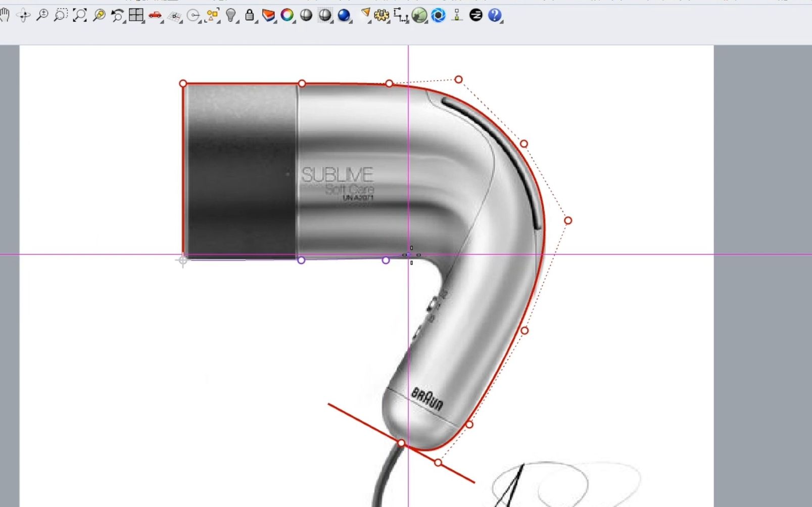Image resolution: width=812 pixels, height=507 pixels.
Task: Click the color wheel Object Properties icon
Action: [287, 15]
